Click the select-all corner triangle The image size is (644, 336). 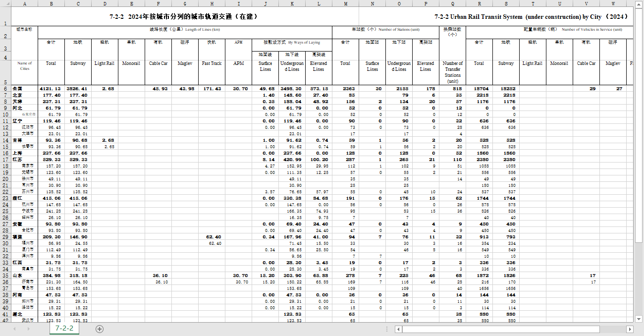click(x=5, y=3)
